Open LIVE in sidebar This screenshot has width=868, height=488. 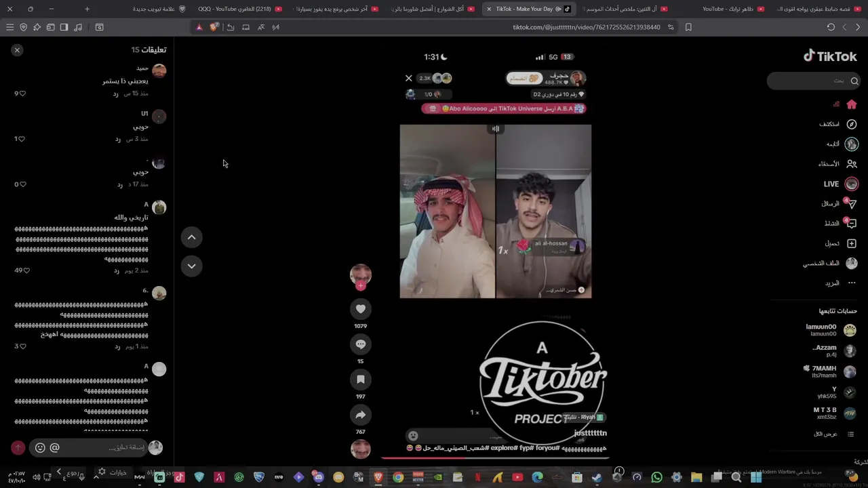tap(841, 184)
